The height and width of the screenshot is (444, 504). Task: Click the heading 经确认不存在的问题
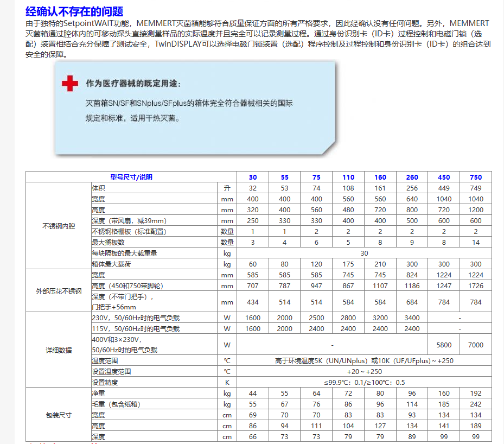click(74, 11)
